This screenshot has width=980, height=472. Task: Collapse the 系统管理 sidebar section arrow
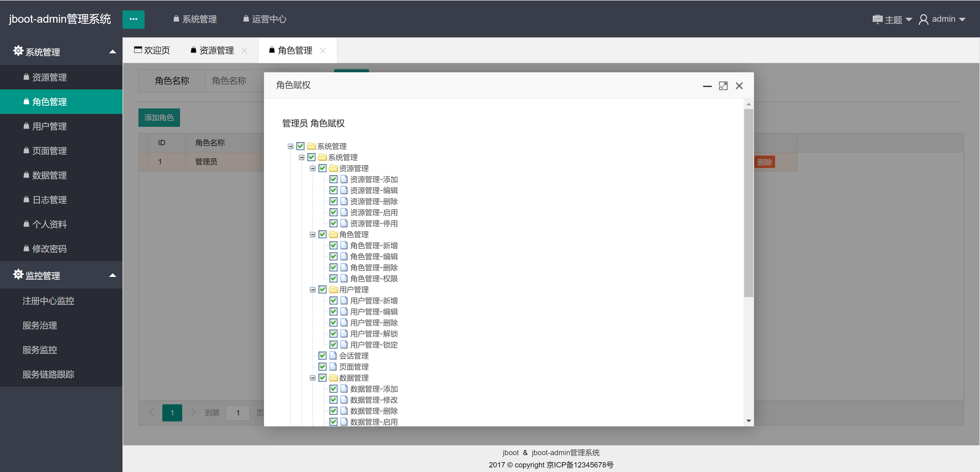pyautogui.click(x=113, y=52)
